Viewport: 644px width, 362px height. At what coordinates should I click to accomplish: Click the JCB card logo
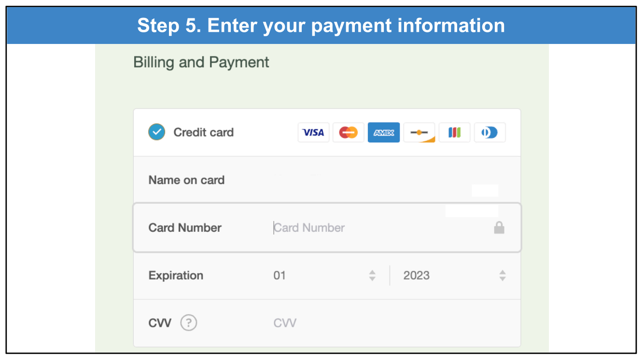[454, 132]
